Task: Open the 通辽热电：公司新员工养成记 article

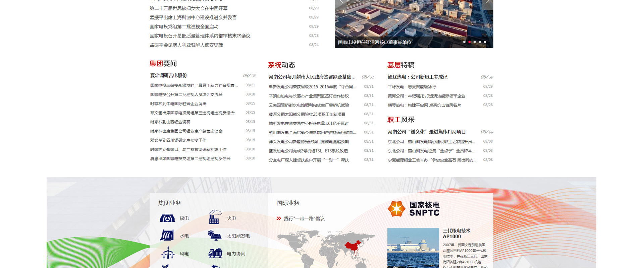Action: pyautogui.click(x=418, y=77)
